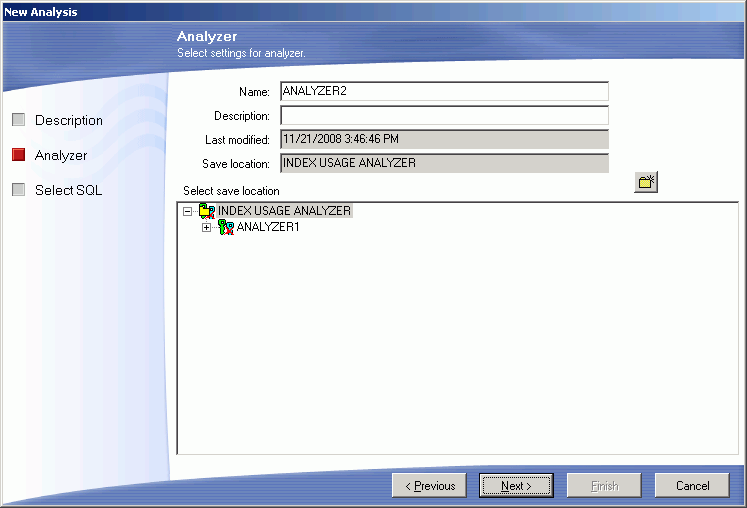Click the red square beside Analyzer
747x508 pixels.
(x=19, y=154)
